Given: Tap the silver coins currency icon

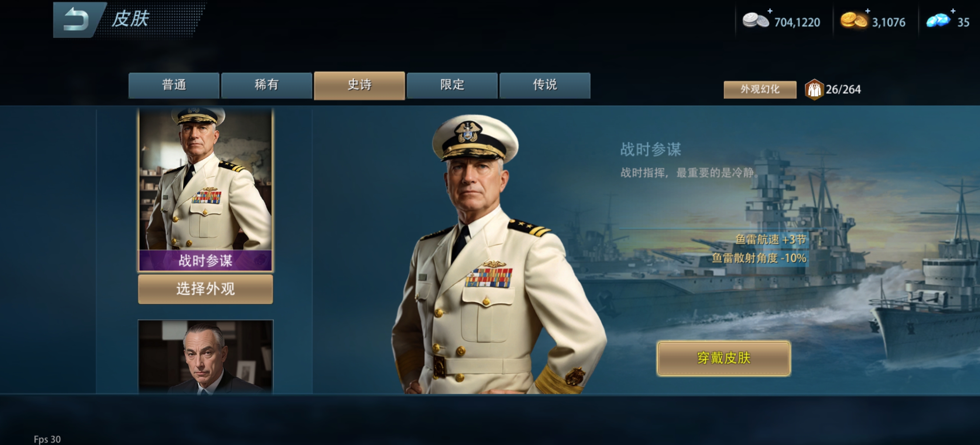Looking at the screenshot, I should coord(755,20).
